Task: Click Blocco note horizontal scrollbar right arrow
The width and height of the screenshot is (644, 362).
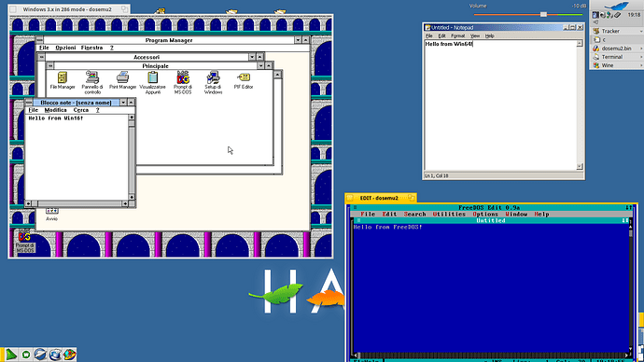Action: [125, 203]
